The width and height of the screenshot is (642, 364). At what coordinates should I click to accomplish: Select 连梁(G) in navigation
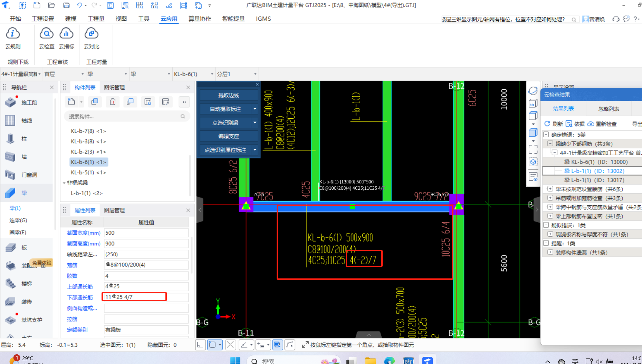pos(18,220)
